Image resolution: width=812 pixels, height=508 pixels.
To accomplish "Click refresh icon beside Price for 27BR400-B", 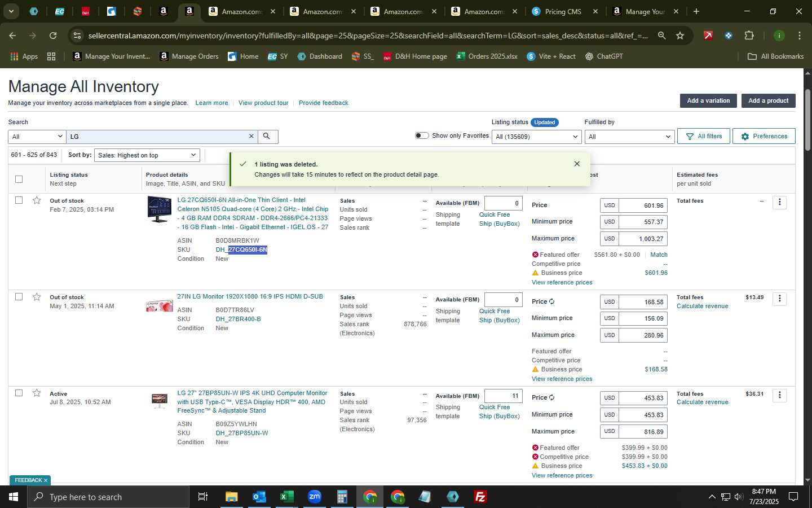I will click(552, 301).
